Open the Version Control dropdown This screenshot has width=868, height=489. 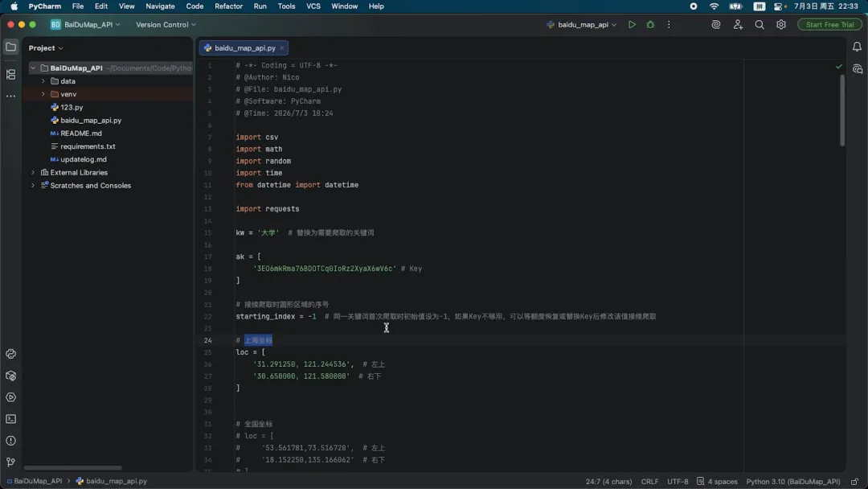pyautogui.click(x=166, y=25)
